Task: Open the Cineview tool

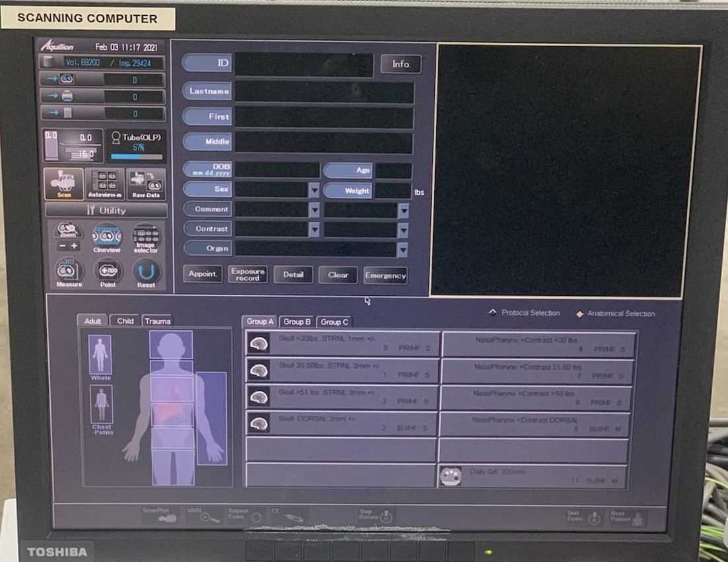Action: click(107, 237)
